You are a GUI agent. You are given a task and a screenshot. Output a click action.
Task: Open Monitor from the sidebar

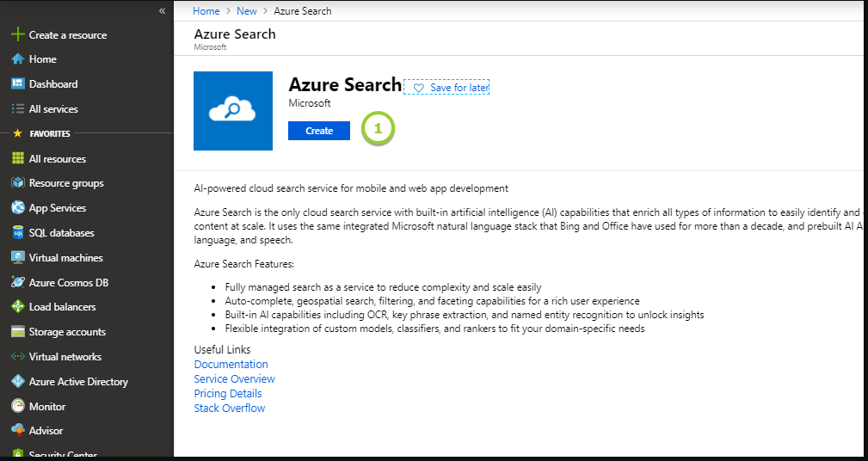click(x=47, y=406)
